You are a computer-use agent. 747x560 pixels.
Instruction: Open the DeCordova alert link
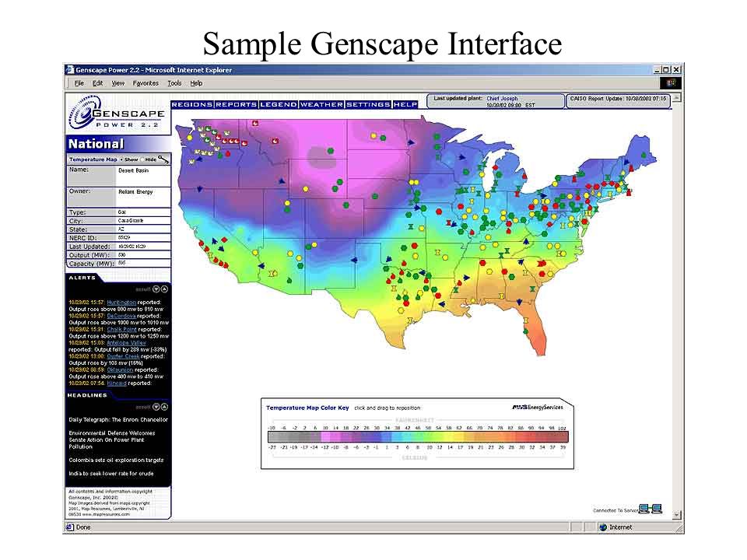click(121, 316)
